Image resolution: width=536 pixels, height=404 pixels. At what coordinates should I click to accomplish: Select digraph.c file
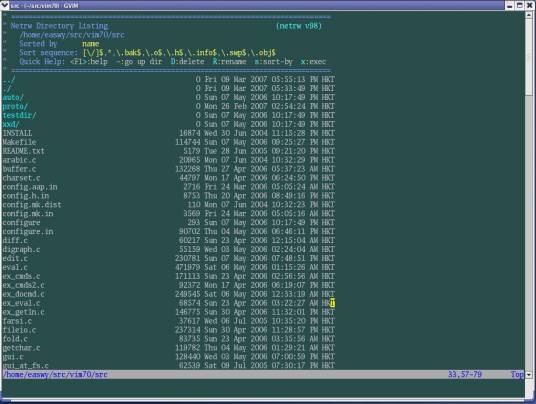(x=21, y=249)
